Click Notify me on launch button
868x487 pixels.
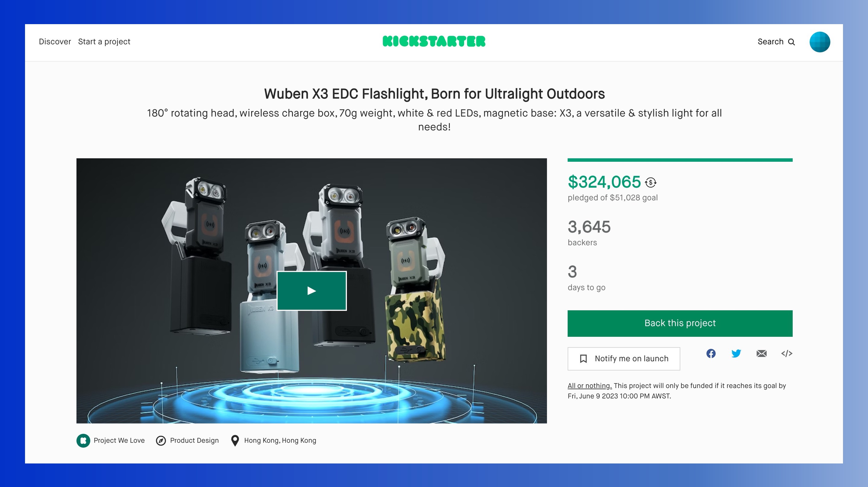[624, 358]
